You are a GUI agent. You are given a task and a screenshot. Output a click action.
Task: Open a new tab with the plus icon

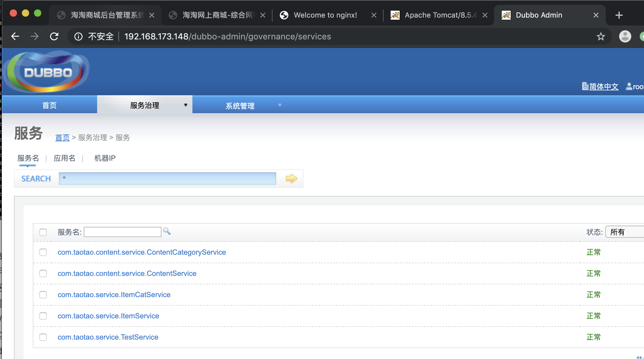619,15
